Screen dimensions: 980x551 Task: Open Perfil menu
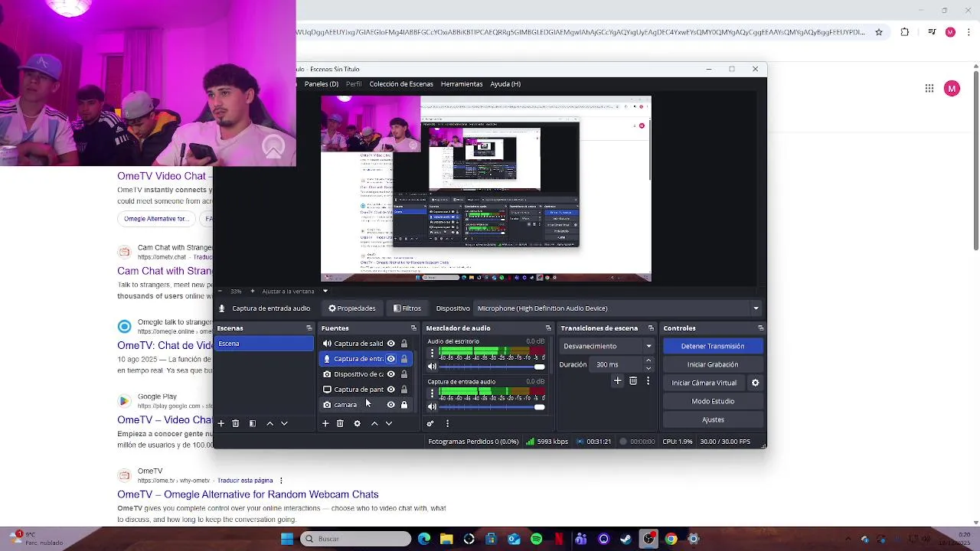pos(354,84)
